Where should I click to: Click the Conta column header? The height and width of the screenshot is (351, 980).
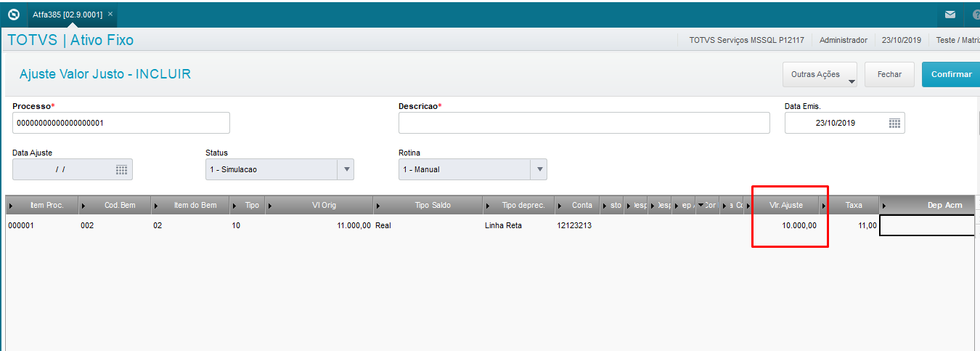(x=577, y=205)
